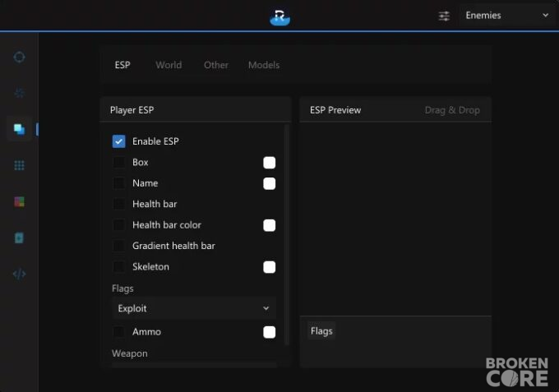This screenshot has height=392, width=559.
Task: Open the multicolored square sidebar section
Action: (x=19, y=201)
